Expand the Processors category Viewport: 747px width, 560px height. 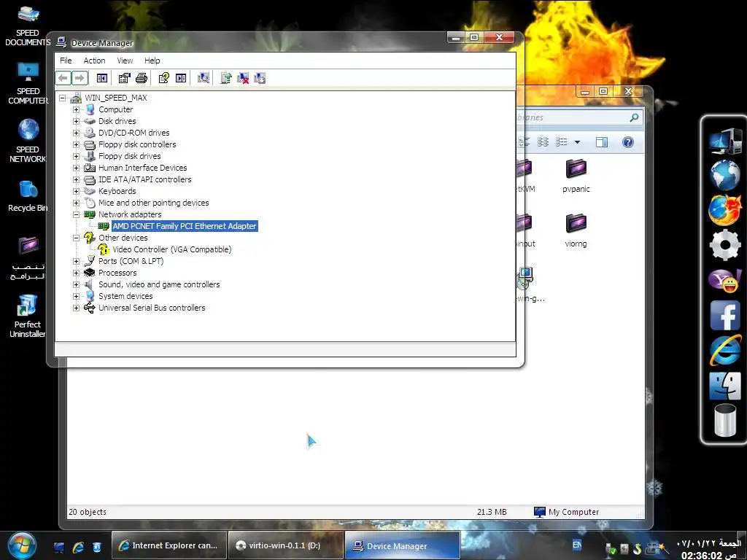pyautogui.click(x=76, y=273)
